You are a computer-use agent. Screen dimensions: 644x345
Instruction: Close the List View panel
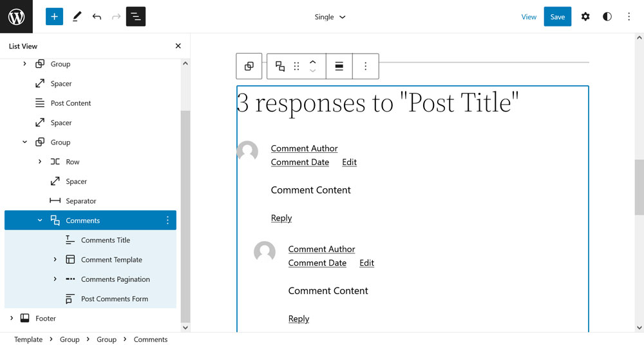click(178, 46)
